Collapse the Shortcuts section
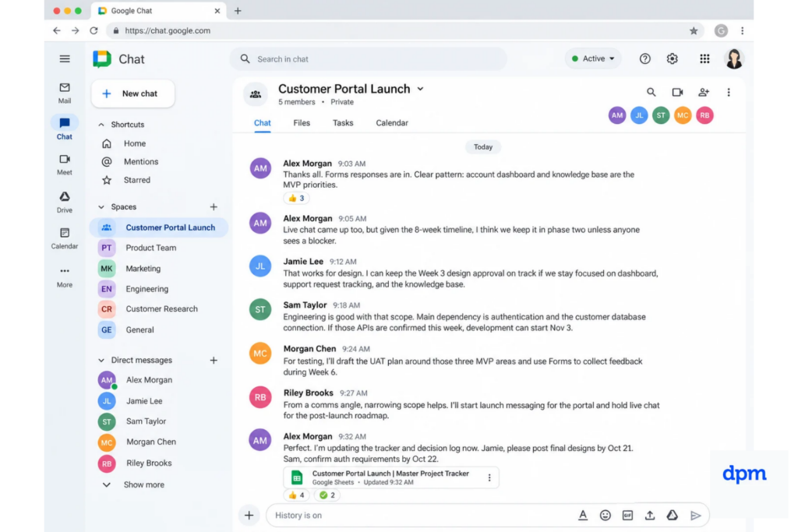The image size is (798, 532). pos(101,125)
